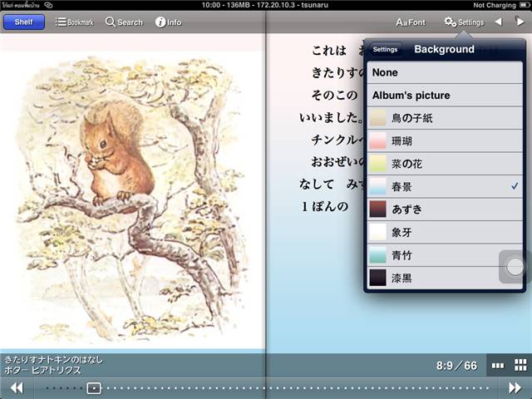The image size is (532, 399).
Task: Switch to filmstrip page view icon
Action: click(x=498, y=366)
